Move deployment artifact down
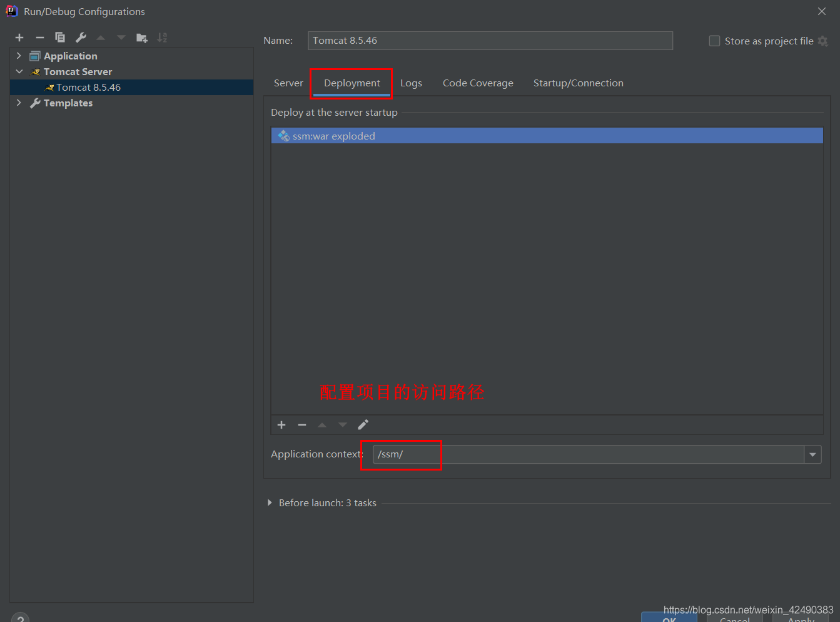The image size is (840, 622). point(343,425)
